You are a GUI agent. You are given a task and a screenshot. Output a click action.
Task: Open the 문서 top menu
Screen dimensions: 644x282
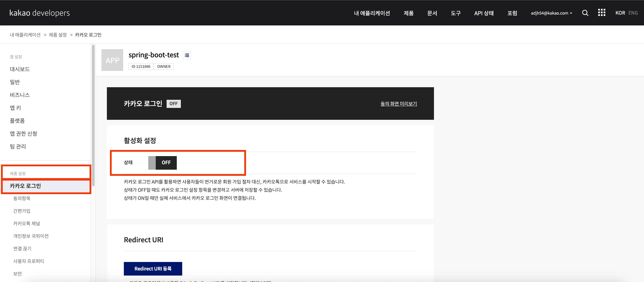pos(432,13)
